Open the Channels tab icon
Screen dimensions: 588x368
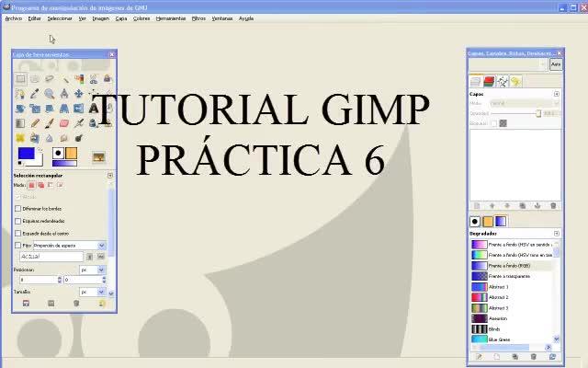[489, 81]
